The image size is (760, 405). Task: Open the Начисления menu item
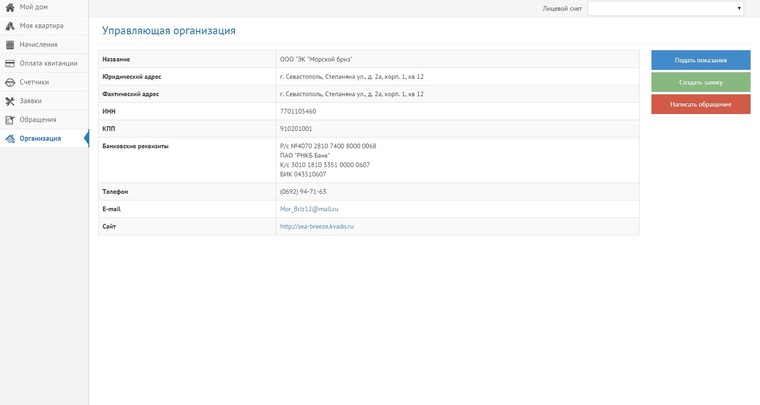[38, 45]
